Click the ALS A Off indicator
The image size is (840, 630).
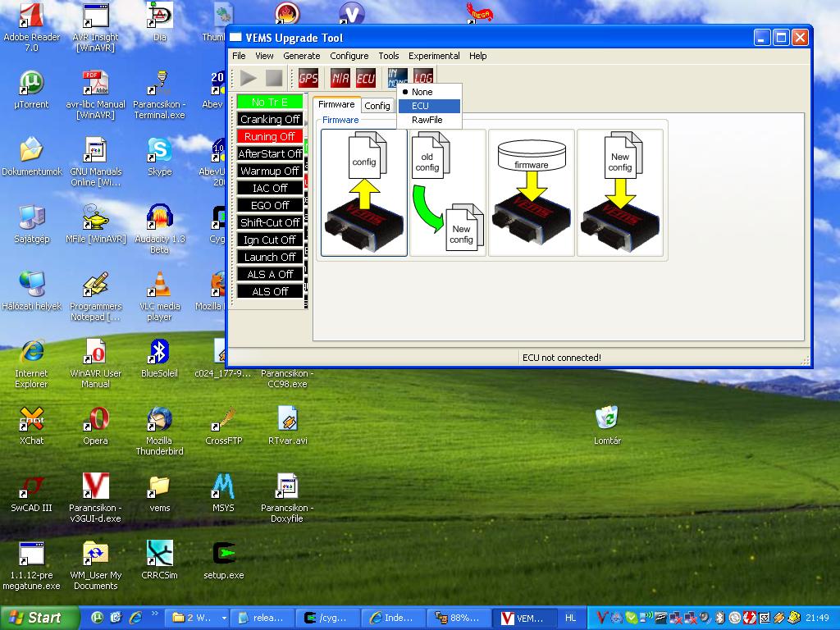tap(270, 274)
